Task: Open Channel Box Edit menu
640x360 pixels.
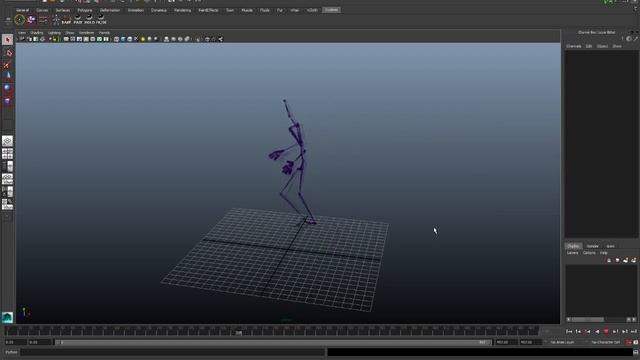Action: point(589,47)
